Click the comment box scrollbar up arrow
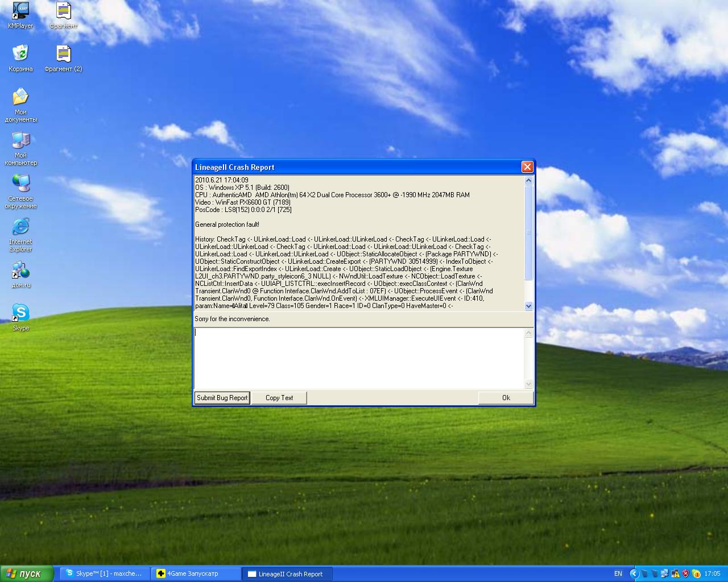 (528, 333)
